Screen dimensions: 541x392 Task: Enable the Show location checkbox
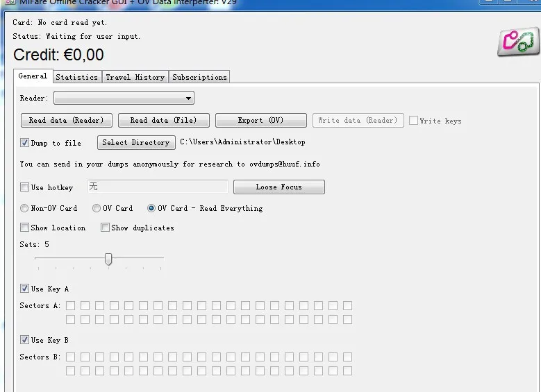24,228
